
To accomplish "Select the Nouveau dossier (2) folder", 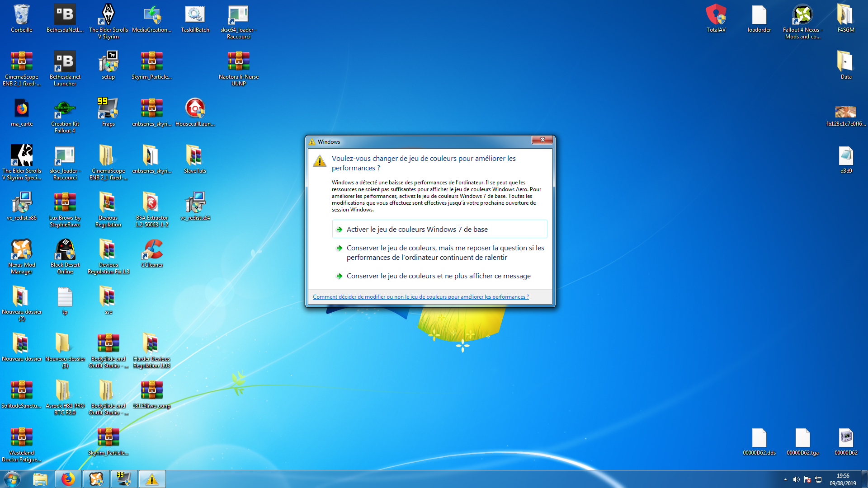I will [21, 303].
